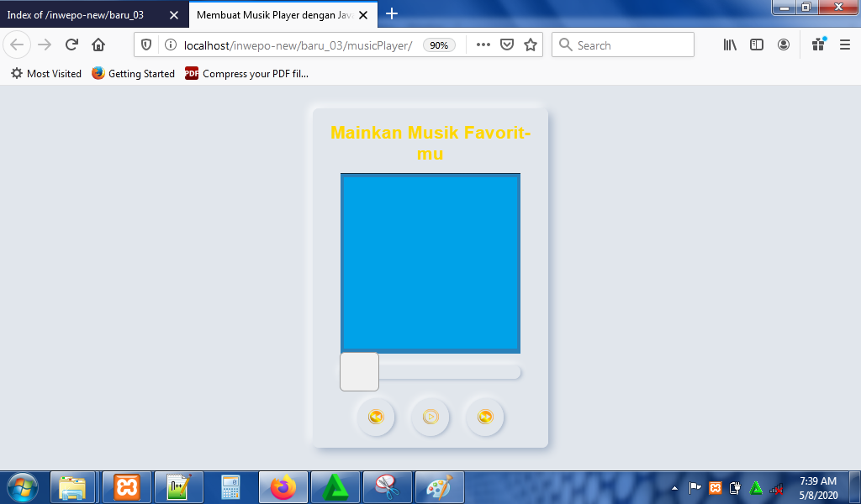Close the 'Index of /inwepo-new/baru_03' tab

click(174, 15)
